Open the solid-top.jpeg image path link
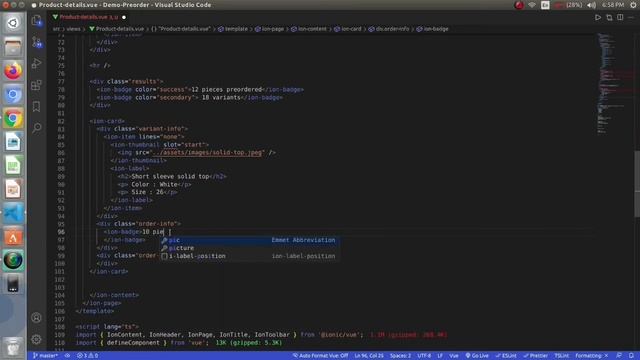This screenshot has height=360, width=640. tap(207, 153)
